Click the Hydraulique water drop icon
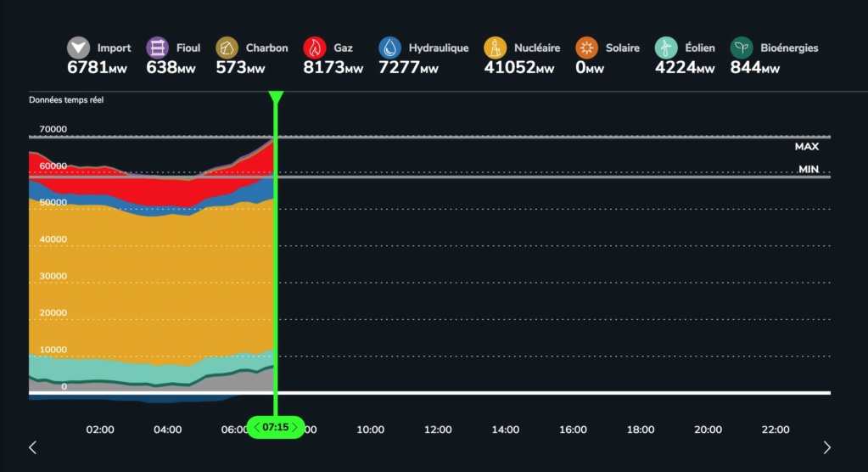 (x=389, y=48)
